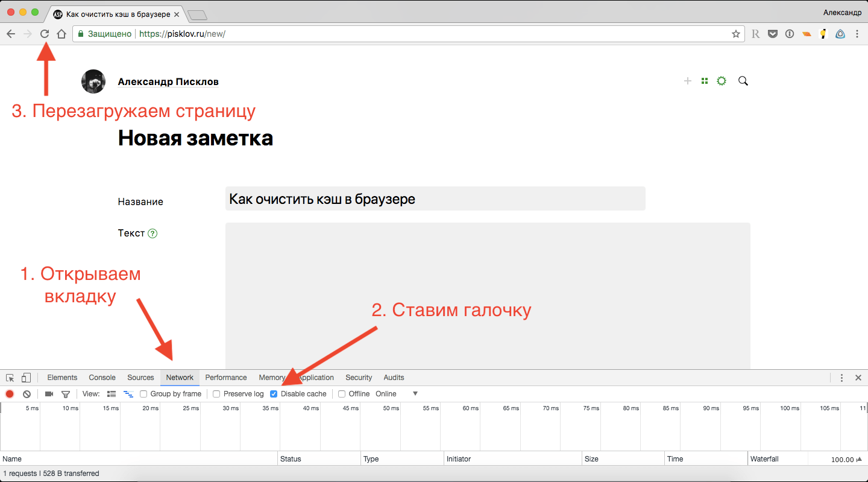Click the Название title input field
The height and width of the screenshot is (482, 868).
tap(435, 198)
